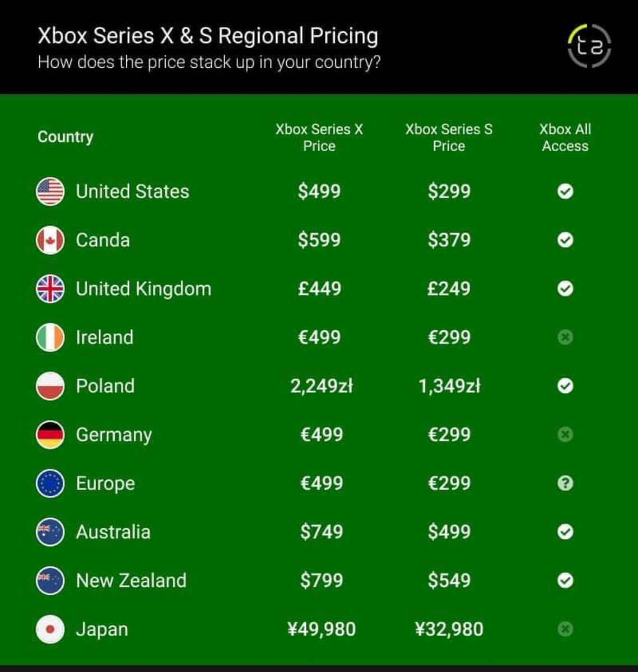Click the Australia All Access checkmark
Screen dimensions: 638x672
[x=565, y=531]
